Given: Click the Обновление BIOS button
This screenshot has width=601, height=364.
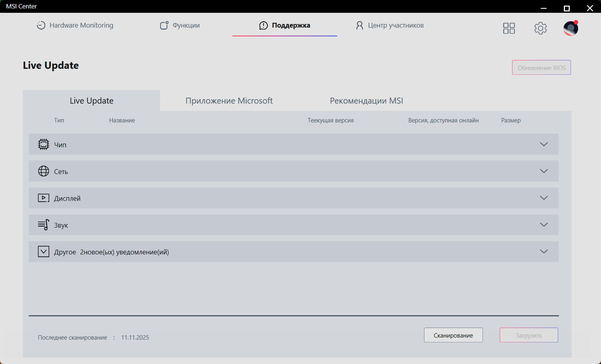Looking at the screenshot, I should pyautogui.click(x=541, y=68).
